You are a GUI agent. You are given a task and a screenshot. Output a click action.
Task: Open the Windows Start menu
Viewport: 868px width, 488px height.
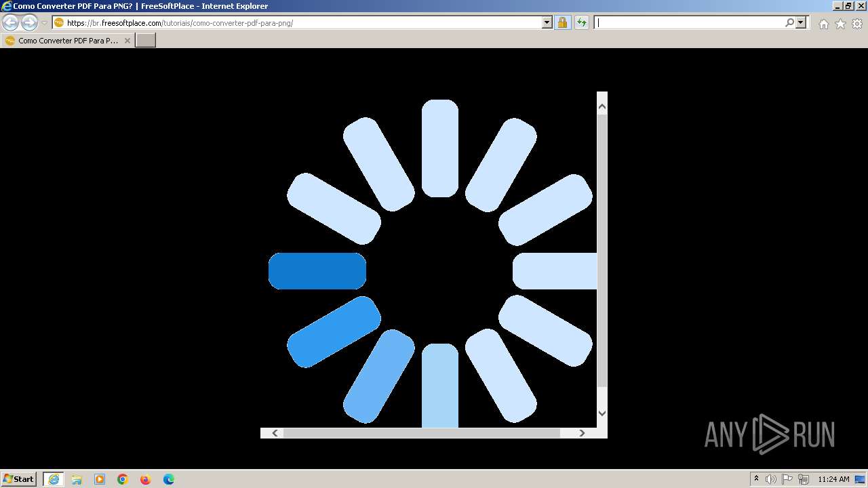[18, 479]
